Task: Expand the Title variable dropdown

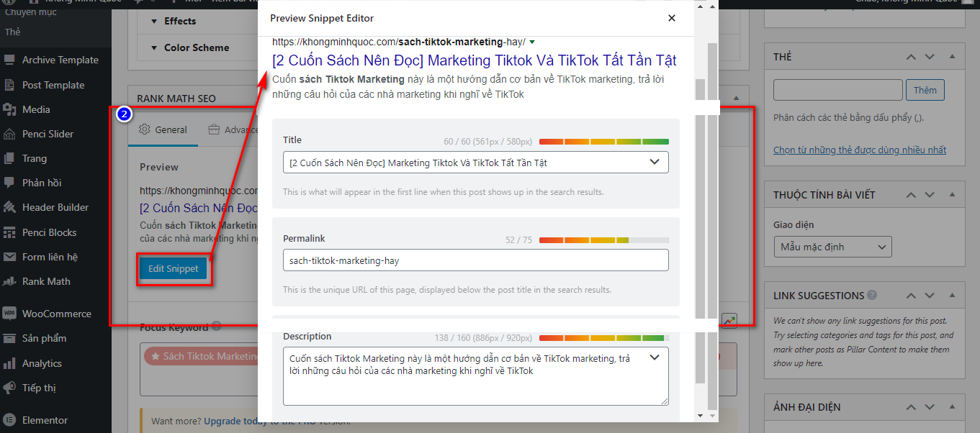Action: (x=655, y=162)
